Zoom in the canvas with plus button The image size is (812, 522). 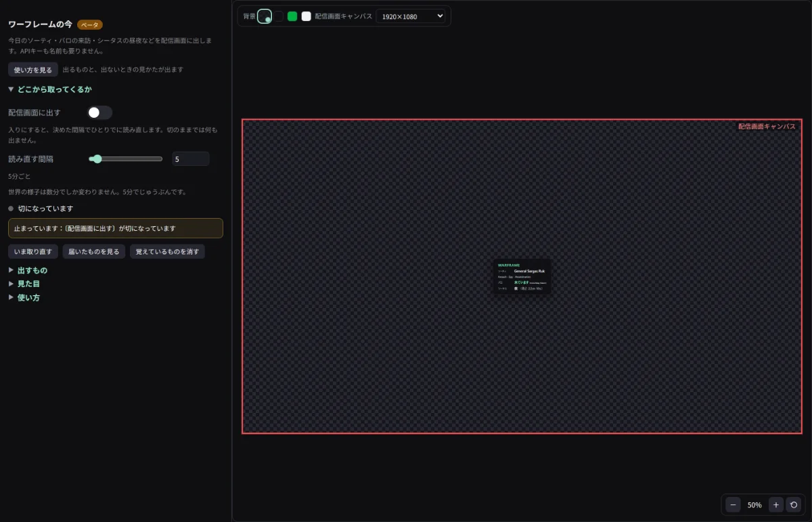(776, 504)
